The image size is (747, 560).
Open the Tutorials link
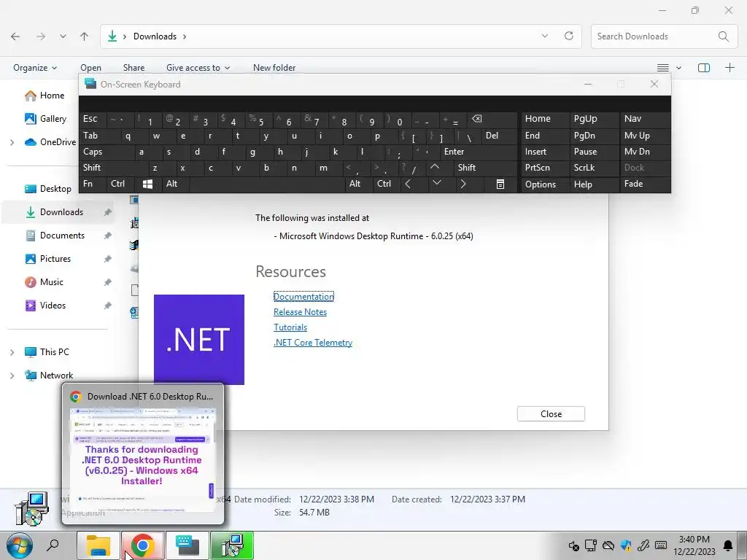coord(290,327)
